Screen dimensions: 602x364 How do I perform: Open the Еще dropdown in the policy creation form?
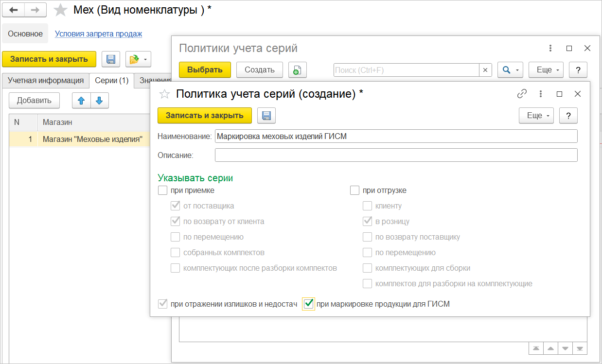tap(536, 116)
